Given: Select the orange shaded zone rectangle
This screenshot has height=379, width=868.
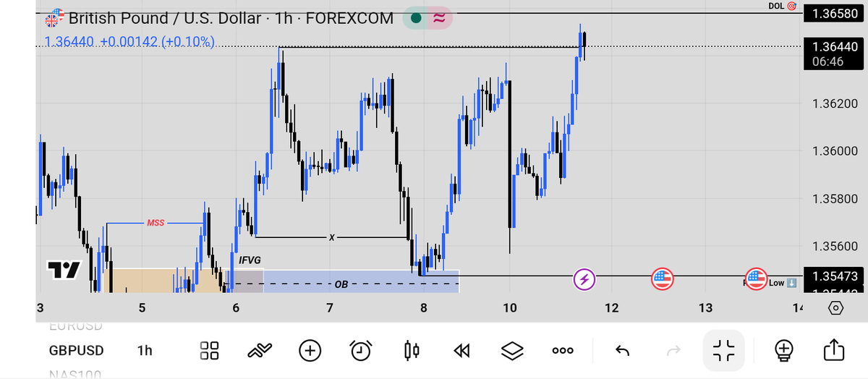Looking at the screenshot, I should click(163, 281).
